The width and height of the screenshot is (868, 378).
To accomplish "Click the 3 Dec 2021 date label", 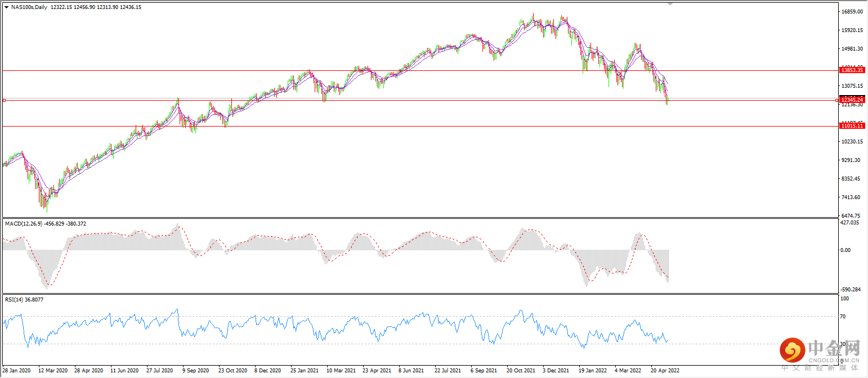I will (x=557, y=371).
